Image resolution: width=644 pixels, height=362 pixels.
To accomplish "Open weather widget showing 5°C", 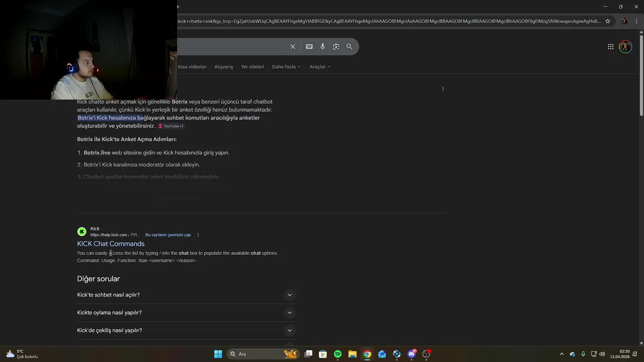I will [22, 354].
